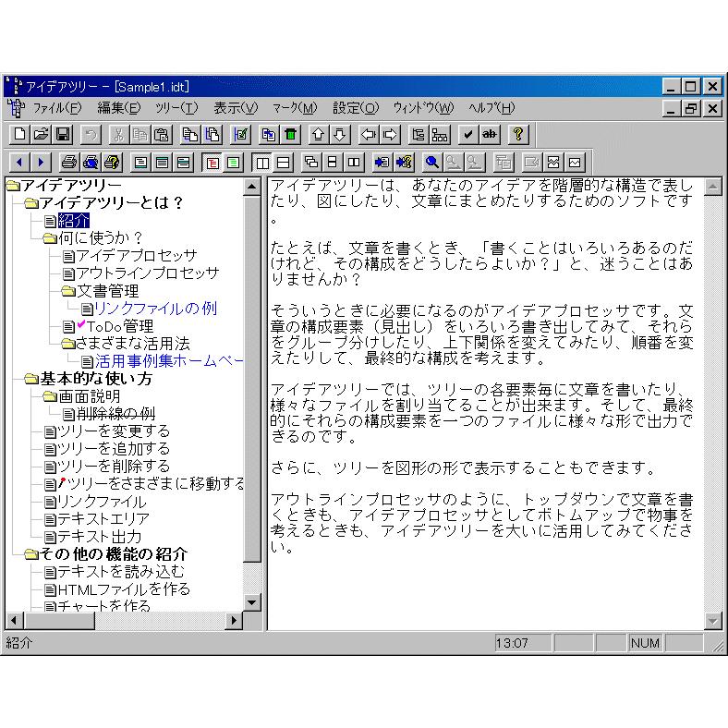Select the リンクファイルの例 link item
Image resolution: width=728 pixels, height=728 pixels.
pyautogui.click(x=155, y=309)
